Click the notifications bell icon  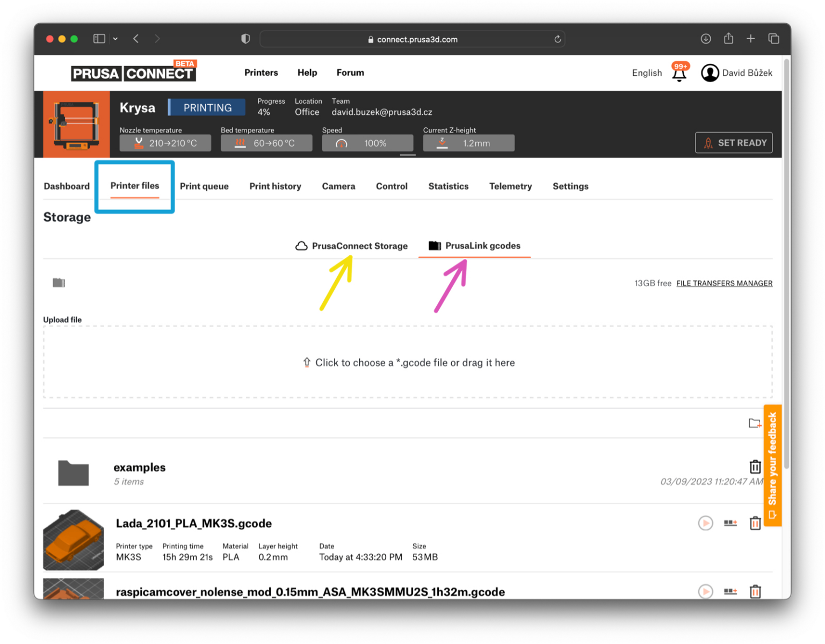pyautogui.click(x=679, y=74)
